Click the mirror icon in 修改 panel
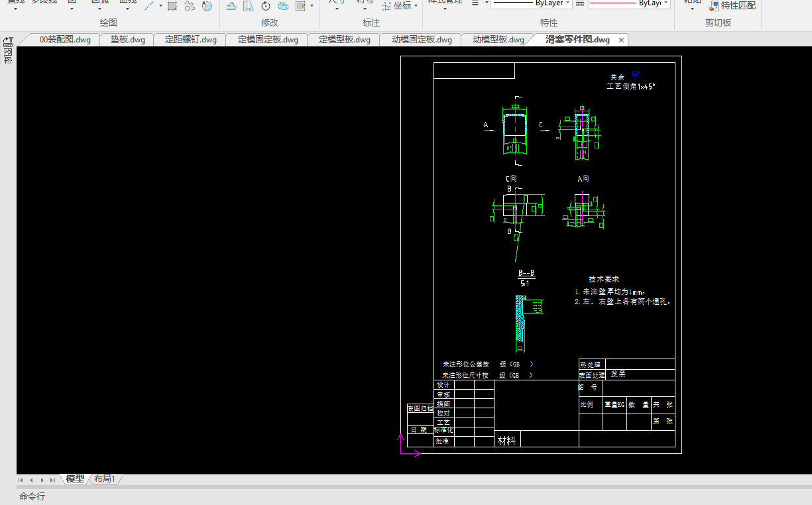 [x=248, y=6]
